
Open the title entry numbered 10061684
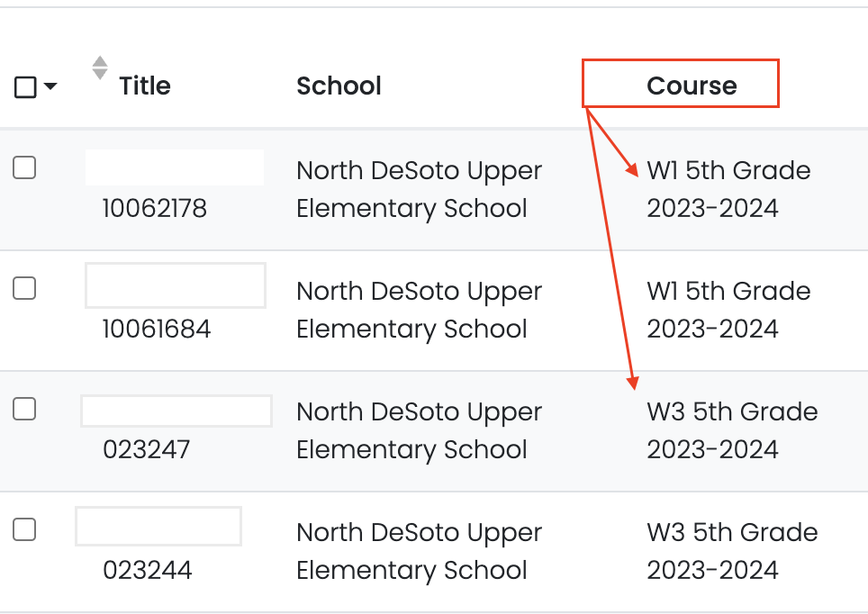point(156,330)
